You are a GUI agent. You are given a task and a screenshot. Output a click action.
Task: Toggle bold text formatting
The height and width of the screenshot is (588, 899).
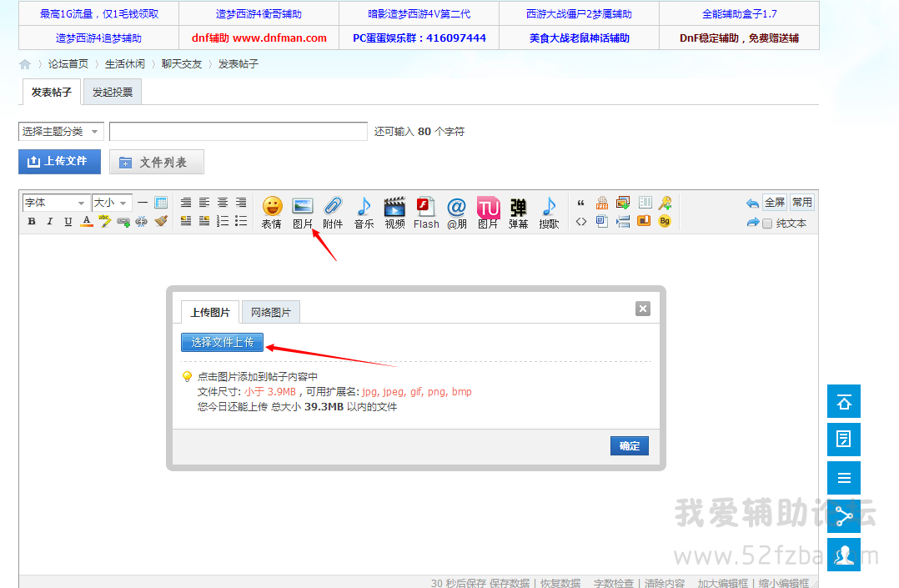32,221
